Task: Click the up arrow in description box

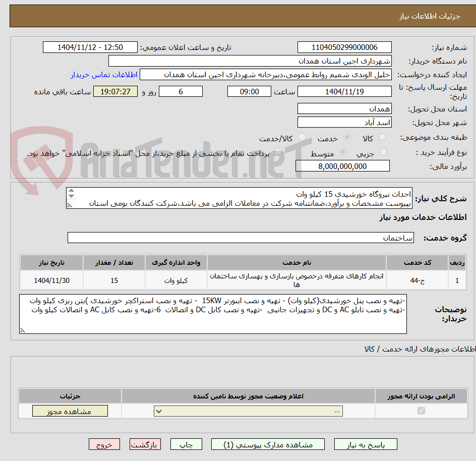Action: point(71,191)
